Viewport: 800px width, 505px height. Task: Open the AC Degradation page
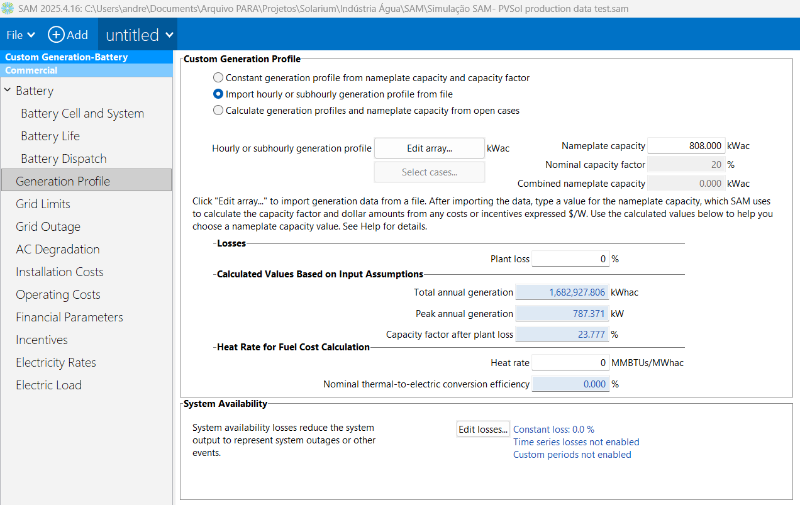58,249
